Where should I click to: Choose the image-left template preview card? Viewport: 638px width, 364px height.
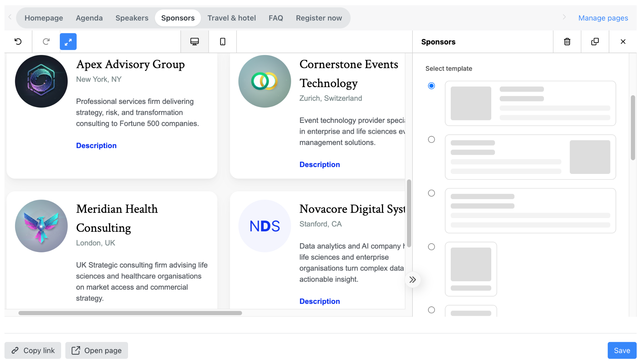pos(530,103)
